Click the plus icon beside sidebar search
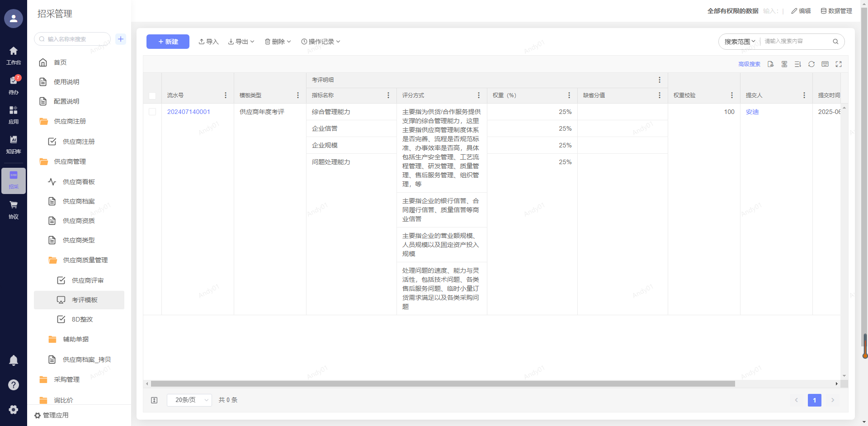The width and height of the screenshot is (868, 426). point(121,39)
